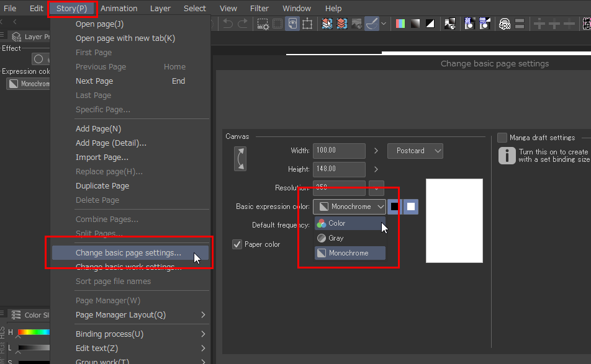591x364 pixels.
Task: Select Open page(J) from Story menu
Action: 99,24
